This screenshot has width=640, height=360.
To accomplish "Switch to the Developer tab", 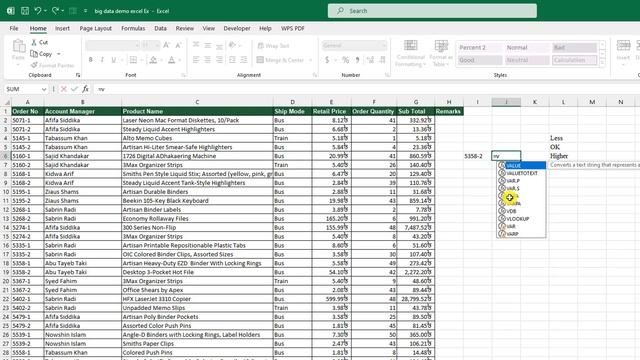I will 237,28.
